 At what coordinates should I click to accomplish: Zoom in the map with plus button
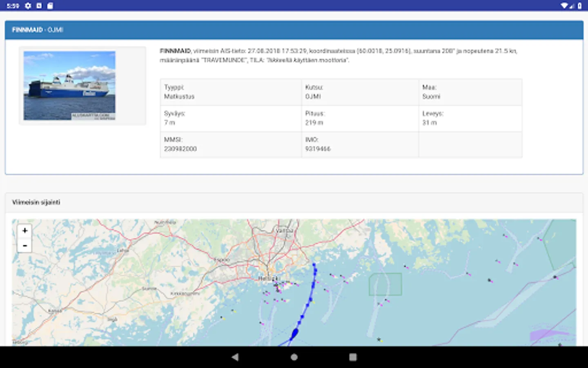tap(24, 231)
